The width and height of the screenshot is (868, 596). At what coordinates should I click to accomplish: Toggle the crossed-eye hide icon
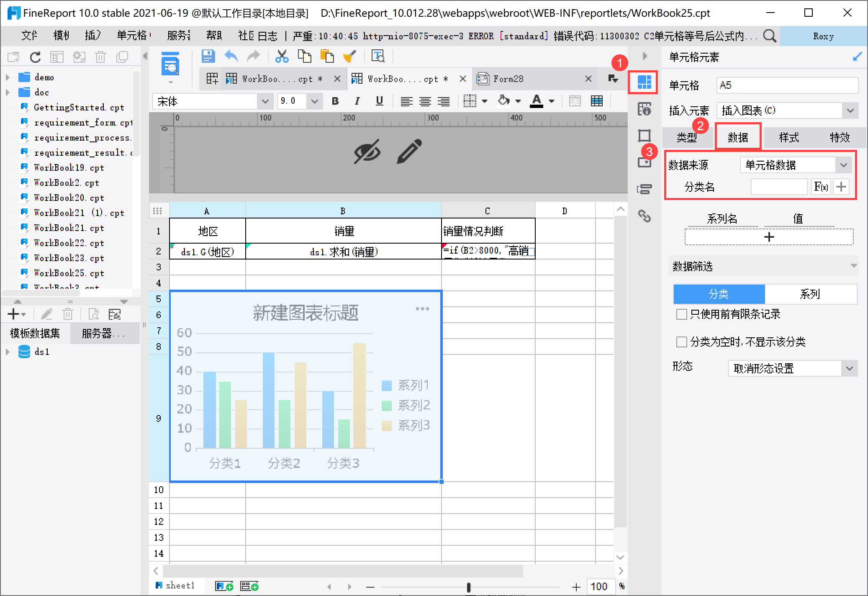(367, 151)
